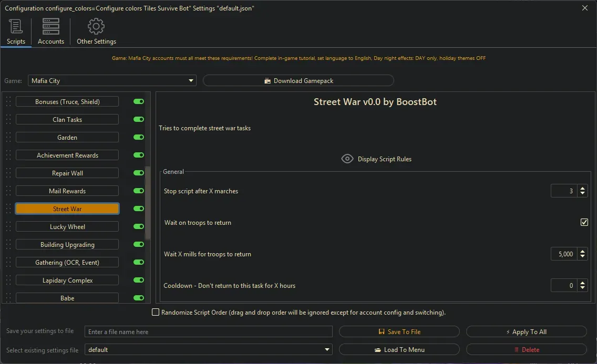Toggle the Garden script switch off

coord(139,138)
